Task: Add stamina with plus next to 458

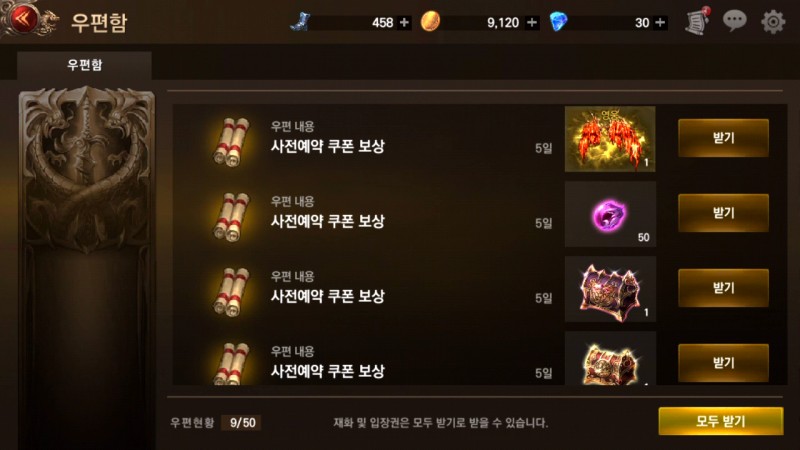Action: click(404, 22)
